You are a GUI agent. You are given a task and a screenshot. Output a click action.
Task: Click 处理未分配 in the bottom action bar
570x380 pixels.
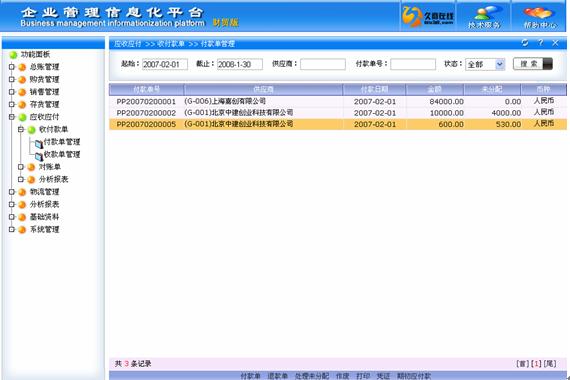[x=312, y=376]
